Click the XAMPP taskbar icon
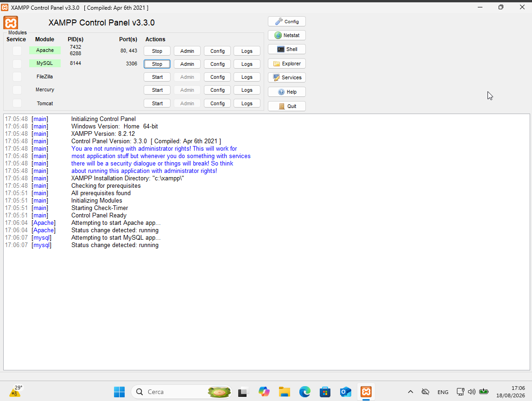This screenshot has height=401, width=532. pos(366,392)
